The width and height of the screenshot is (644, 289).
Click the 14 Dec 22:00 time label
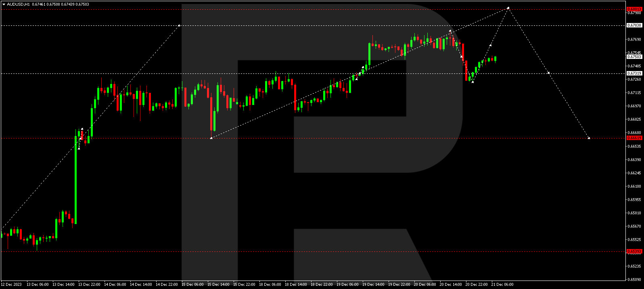coord(167,285)
